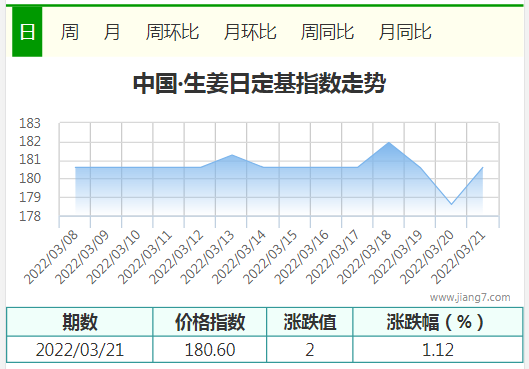
Task: Click the 2022/03/13 data point bump
Action: [232, 155]
